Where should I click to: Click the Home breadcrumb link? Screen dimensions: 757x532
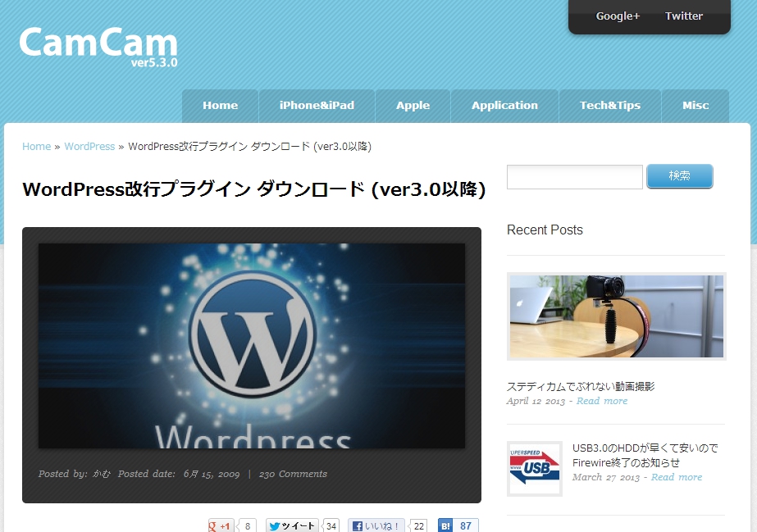click(37, 147)
